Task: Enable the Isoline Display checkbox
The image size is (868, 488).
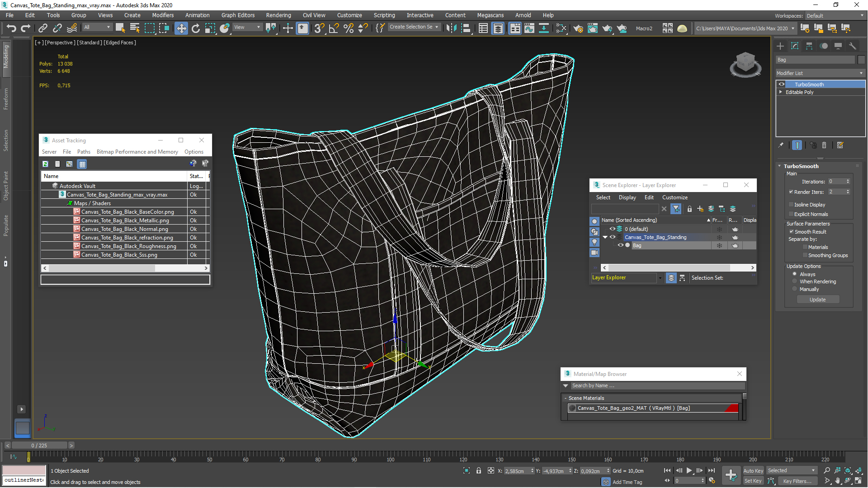Action: pyautogui.click(x=791, y=205)
